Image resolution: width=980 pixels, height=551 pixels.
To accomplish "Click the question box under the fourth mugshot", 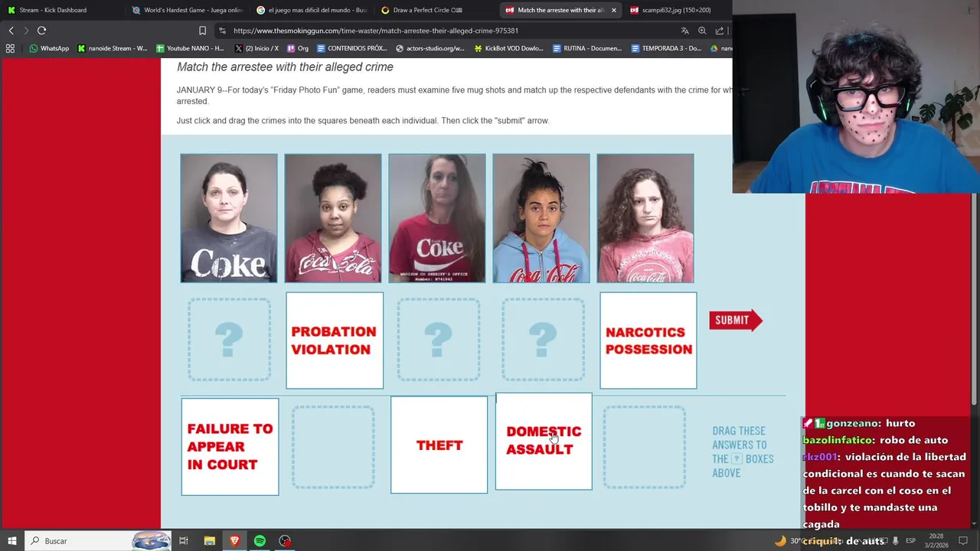I will click(543, 340).
